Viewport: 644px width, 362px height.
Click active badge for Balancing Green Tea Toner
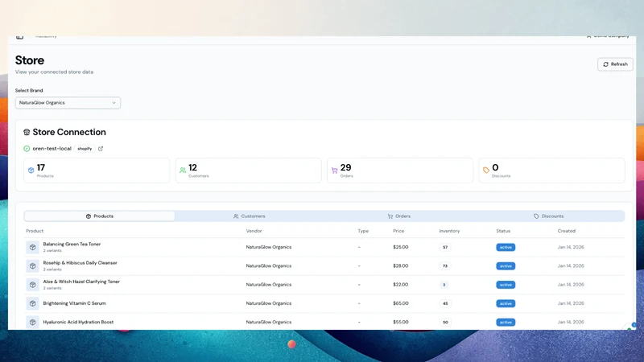pos(506,247)
